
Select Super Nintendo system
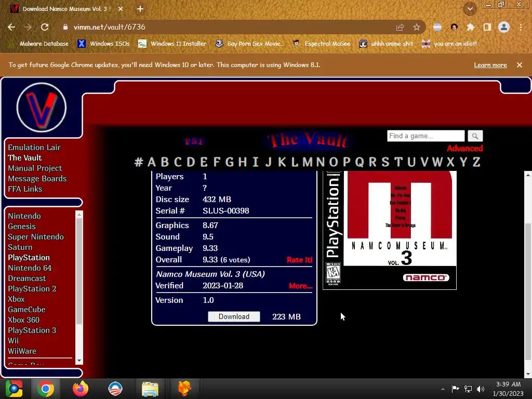(36, 237)
